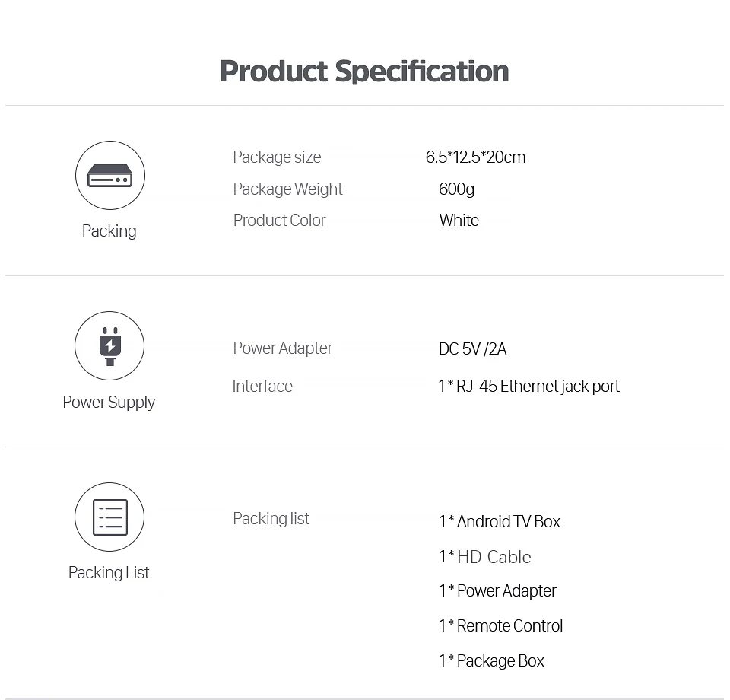This screenshot has height=700, width=730.
Task: Select the White color value
Action: (459, 221)
